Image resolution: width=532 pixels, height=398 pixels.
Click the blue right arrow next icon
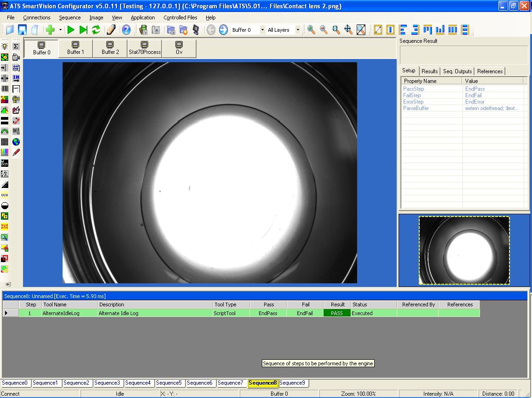[223, 30]
